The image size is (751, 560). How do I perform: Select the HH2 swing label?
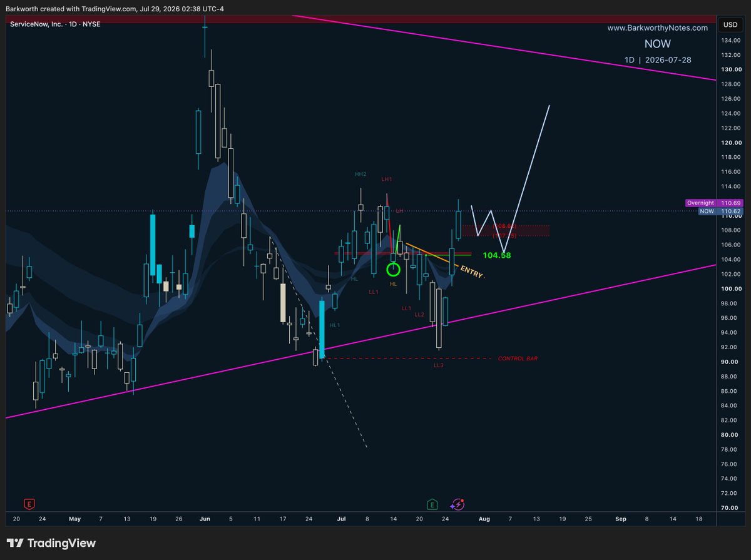[x=359, y=173]
